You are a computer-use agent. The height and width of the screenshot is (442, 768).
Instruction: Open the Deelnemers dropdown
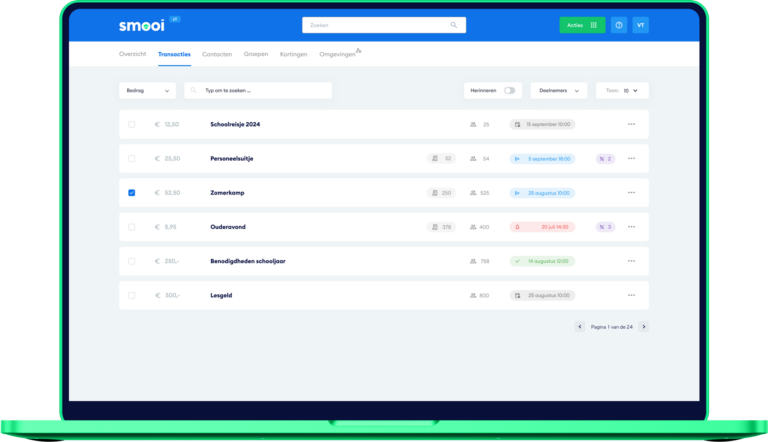[x=558, y=90]
